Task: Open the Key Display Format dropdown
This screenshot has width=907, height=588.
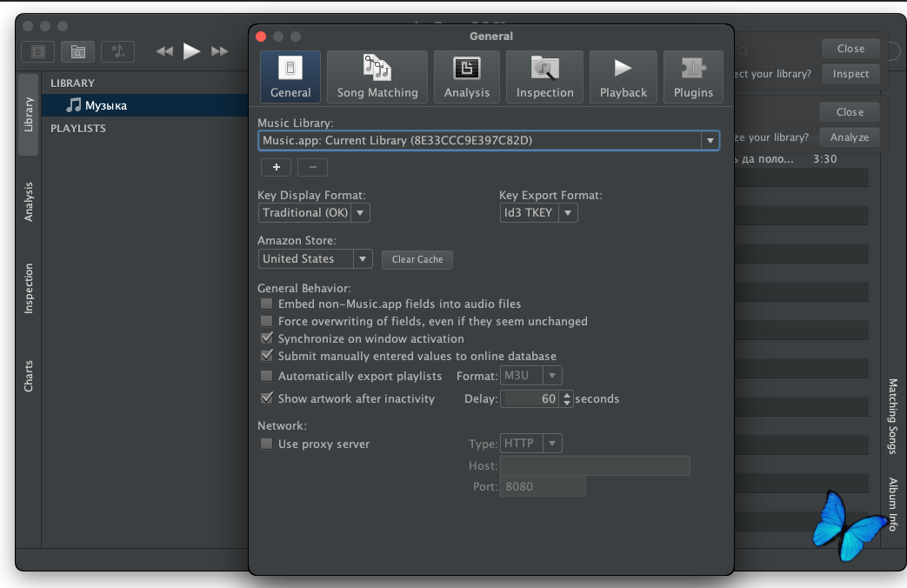Action: click(360, 213)
